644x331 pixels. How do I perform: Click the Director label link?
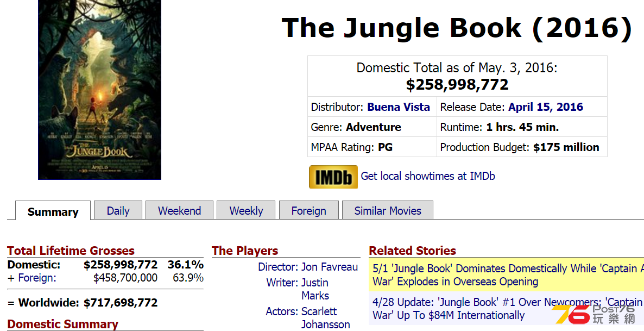coord(278,267)
